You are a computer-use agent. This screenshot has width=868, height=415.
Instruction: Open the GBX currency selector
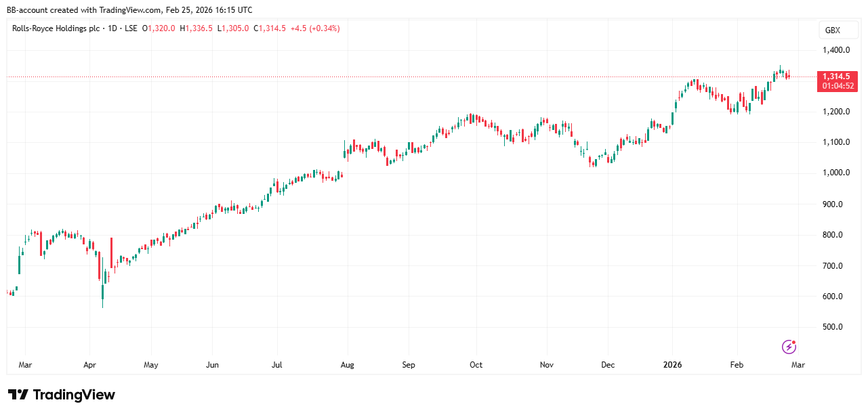832,30
